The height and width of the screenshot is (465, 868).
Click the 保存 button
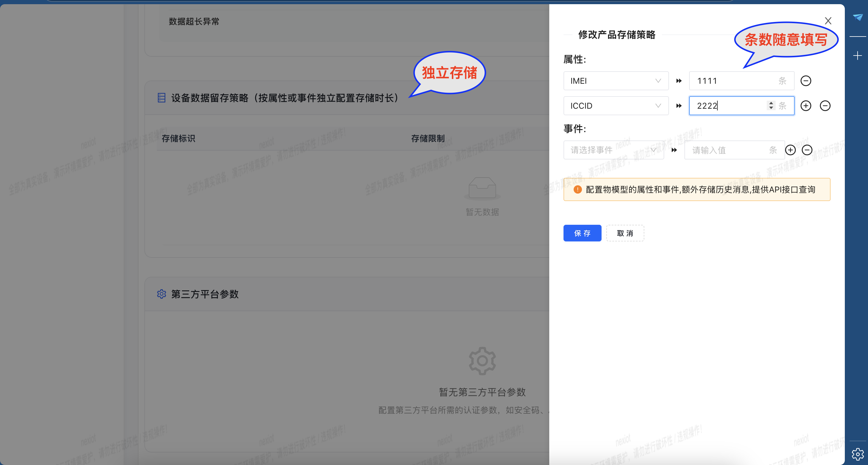coord(582,233)
